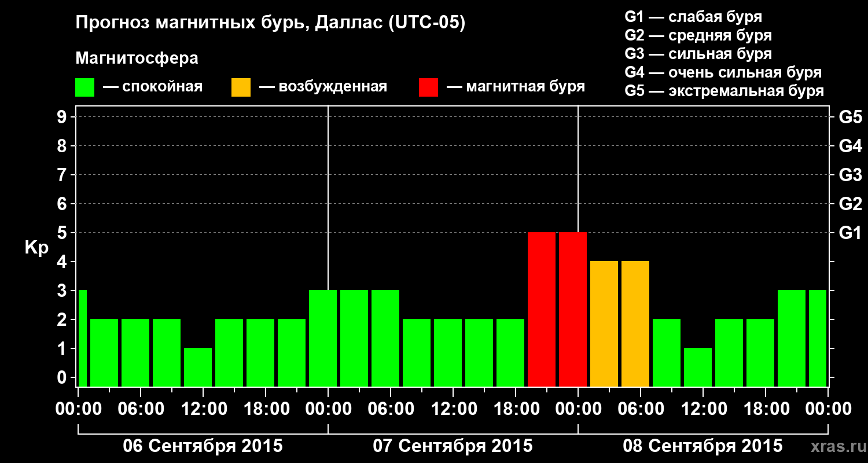Image resolution: width=868 pixels, height=463 pixels.
Task: Click '12:00' label above 08 Сентября
Action: click(x=703, y=409)
